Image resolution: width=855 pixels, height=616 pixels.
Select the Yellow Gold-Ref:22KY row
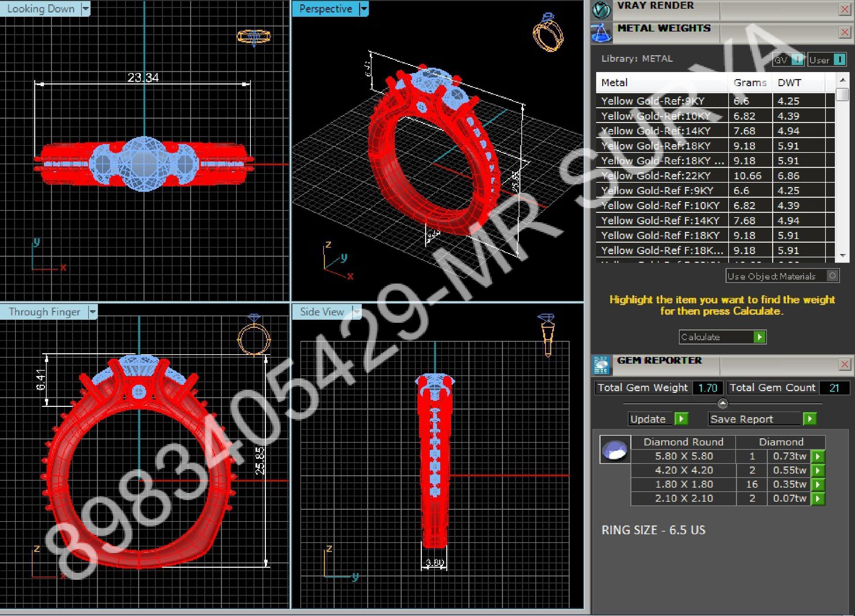715,176
